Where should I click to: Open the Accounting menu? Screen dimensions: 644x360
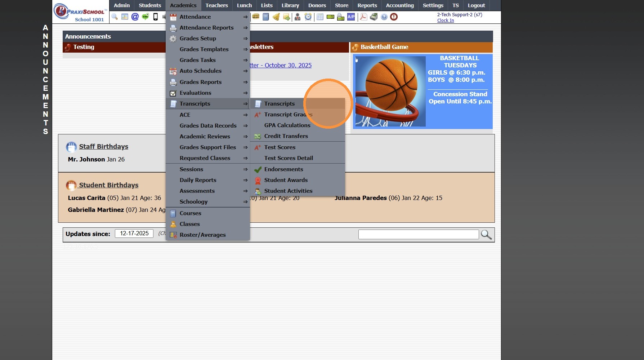click(400, 5)
